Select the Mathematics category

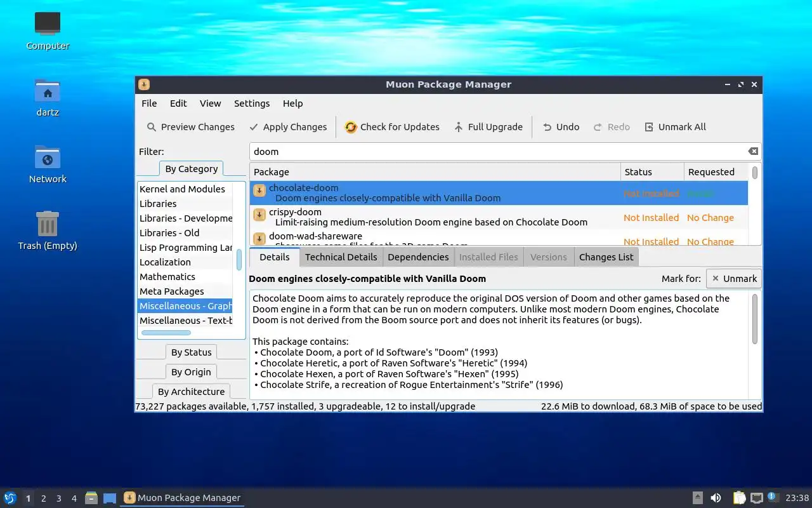pyautogui.click(x=185, y=277)
